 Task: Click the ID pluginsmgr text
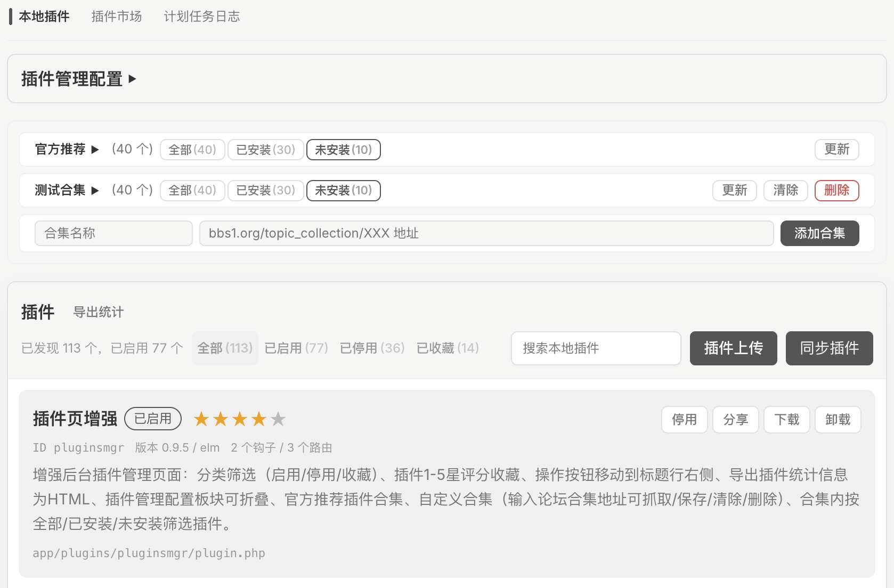[x=78, y=448]
